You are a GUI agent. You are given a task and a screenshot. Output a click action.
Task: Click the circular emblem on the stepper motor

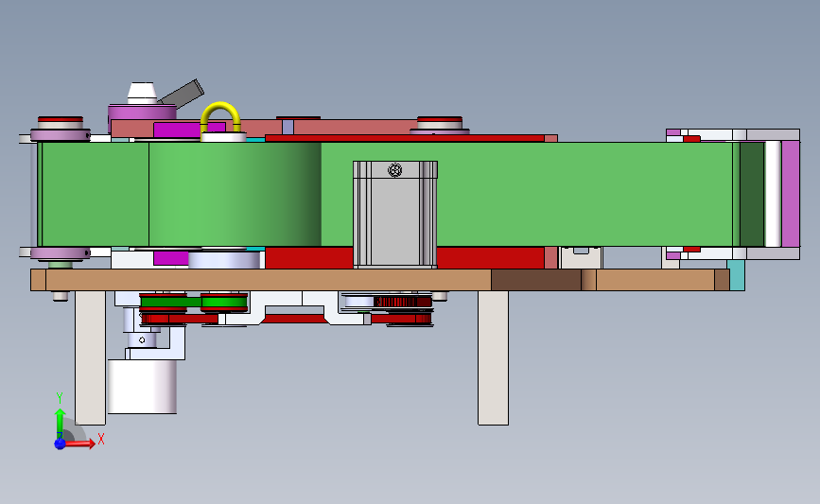pos(395,170)
